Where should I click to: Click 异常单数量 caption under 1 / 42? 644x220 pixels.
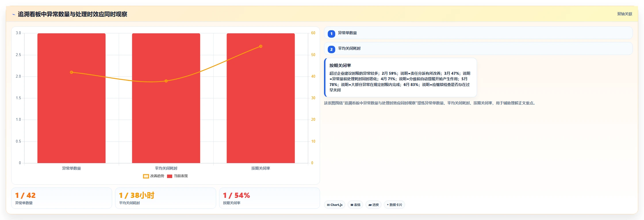click(x=24, y=203)
